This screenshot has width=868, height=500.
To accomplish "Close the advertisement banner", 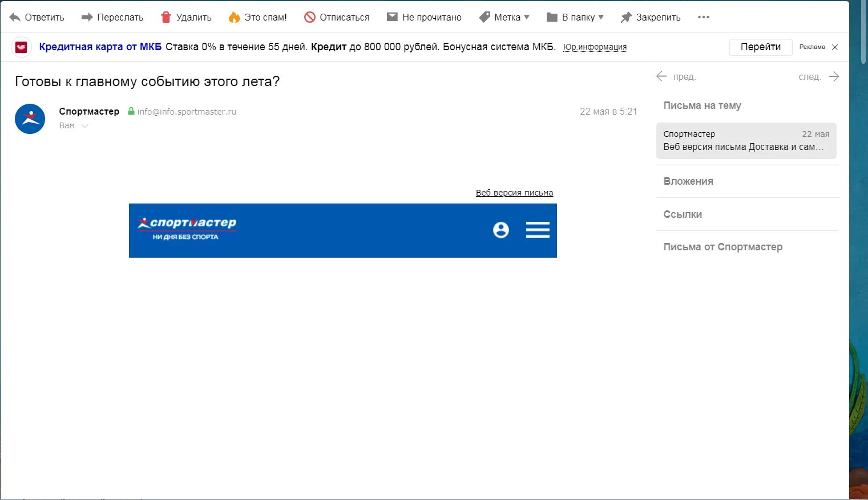I will tap(835, 47).
